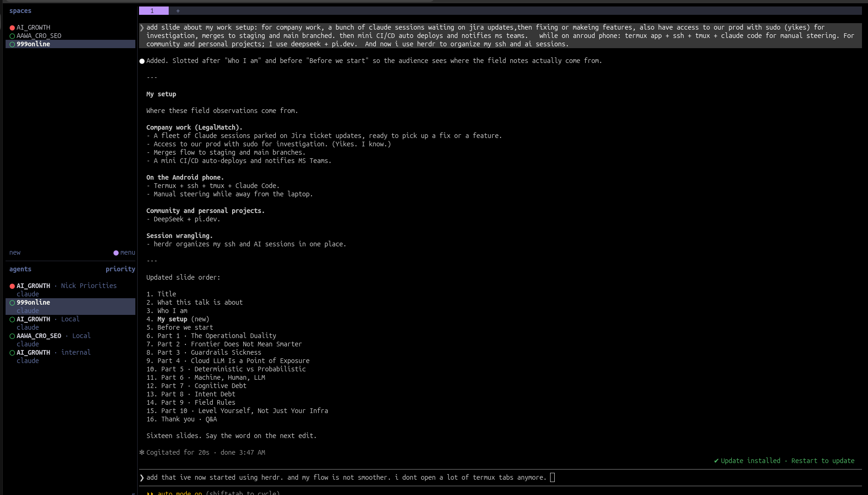
Task: Focus the prompt input line
Action: point(500,477)
